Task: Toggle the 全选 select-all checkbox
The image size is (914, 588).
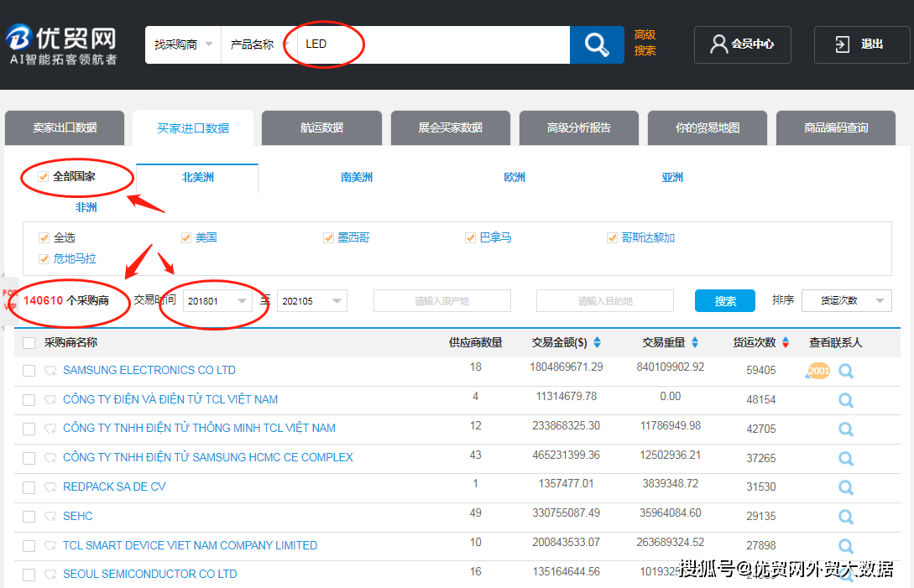Action: 44,237
